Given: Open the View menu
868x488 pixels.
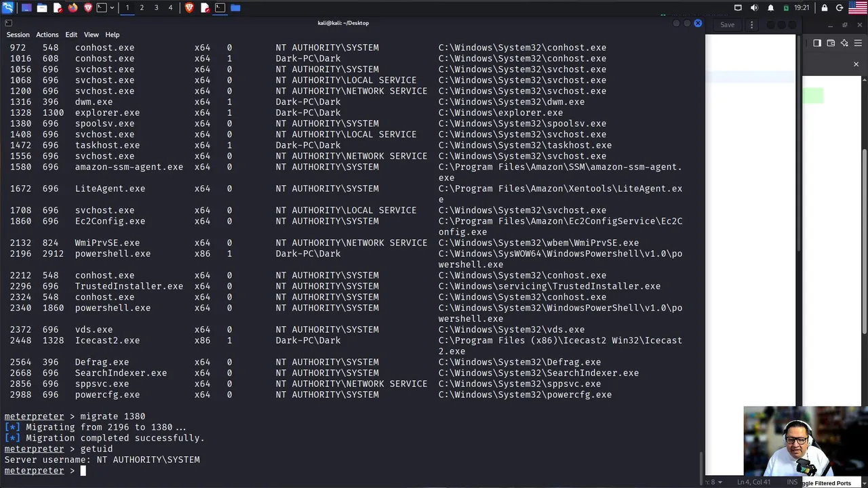Looking at the screenshot, I should point(92,35).
